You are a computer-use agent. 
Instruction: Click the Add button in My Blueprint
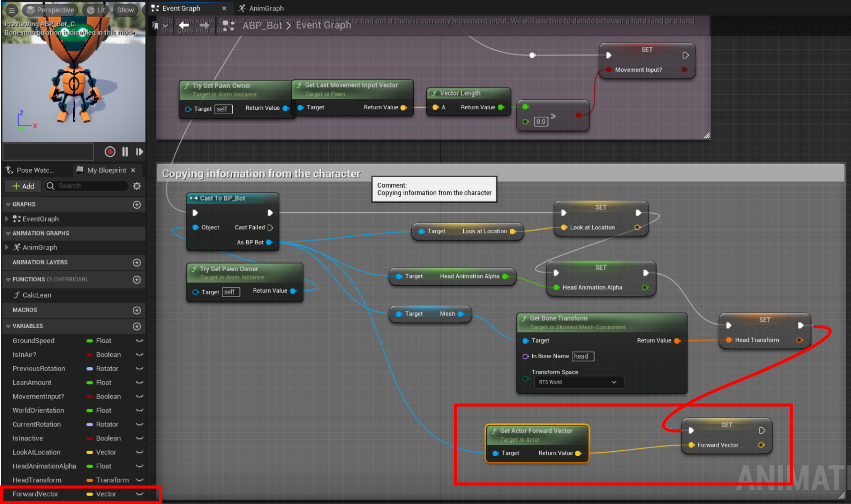pos(23,186)
